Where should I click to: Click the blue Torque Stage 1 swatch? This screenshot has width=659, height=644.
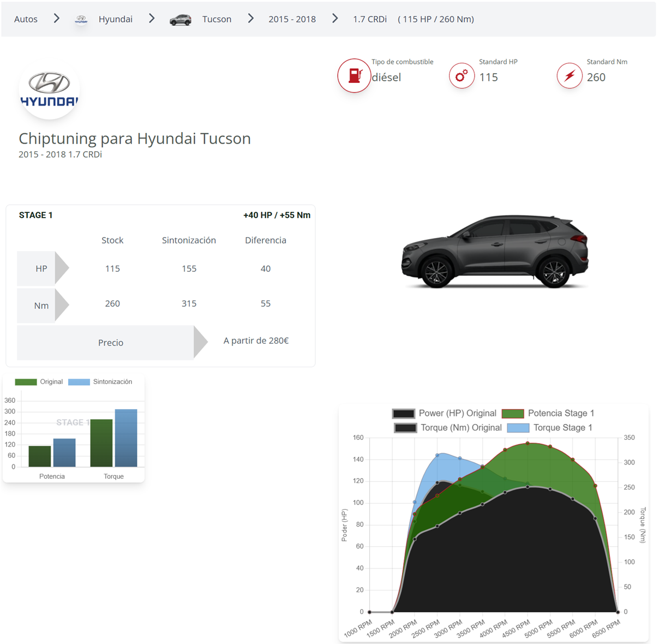coord(518,428)
